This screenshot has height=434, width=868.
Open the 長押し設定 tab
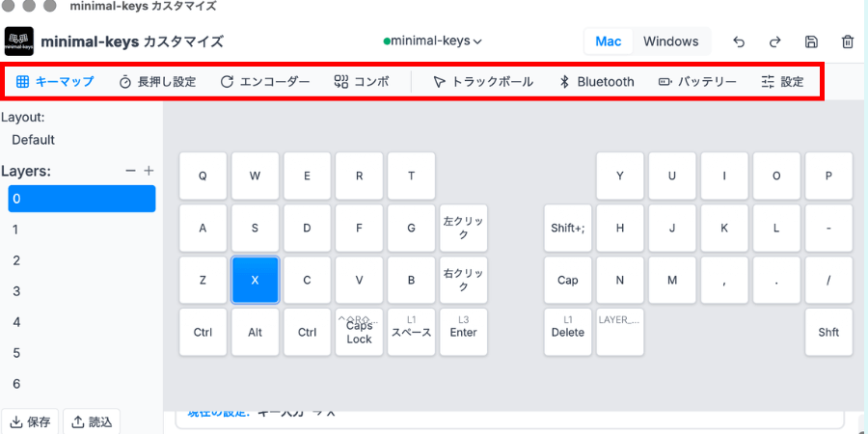pos(158,82)
